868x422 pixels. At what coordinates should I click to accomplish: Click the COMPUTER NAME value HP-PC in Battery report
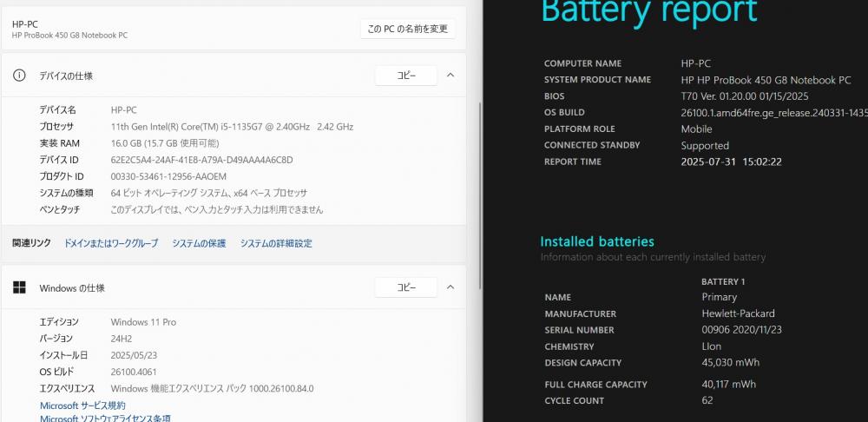(x=696, y=63)
